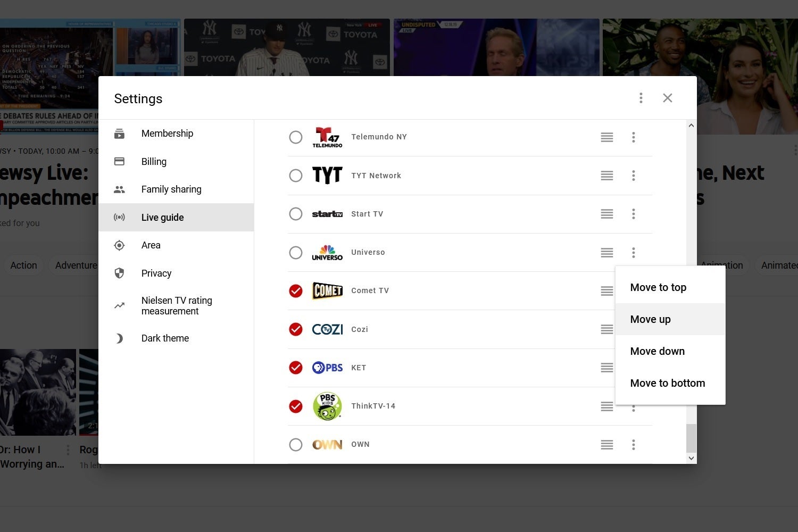This screenshot has height=532, width=798.
Task: Click Universo drag handle
Action: [x=607, y=253]
